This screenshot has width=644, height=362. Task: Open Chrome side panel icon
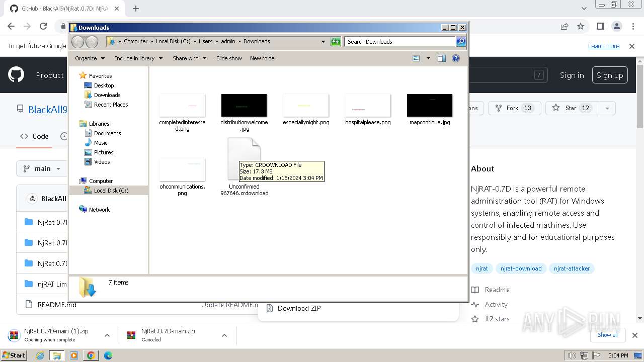pyautogui.click(x=601, y=26)
